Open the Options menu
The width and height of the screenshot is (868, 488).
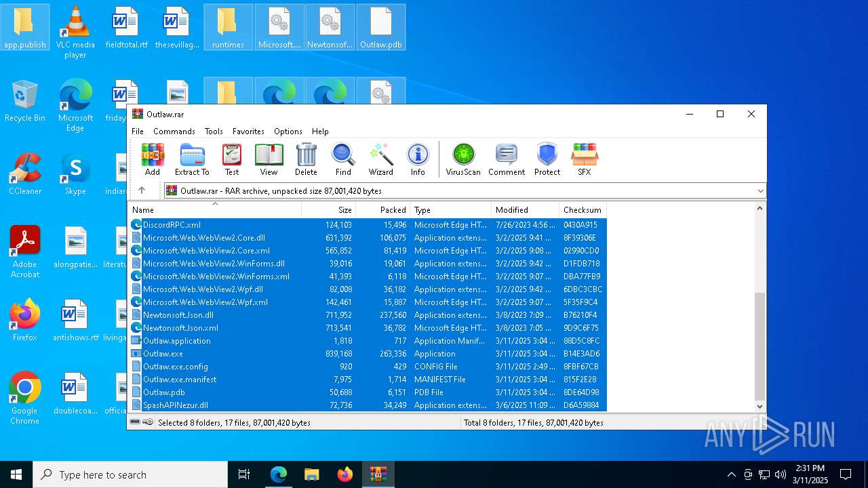[x=288, y=131]
